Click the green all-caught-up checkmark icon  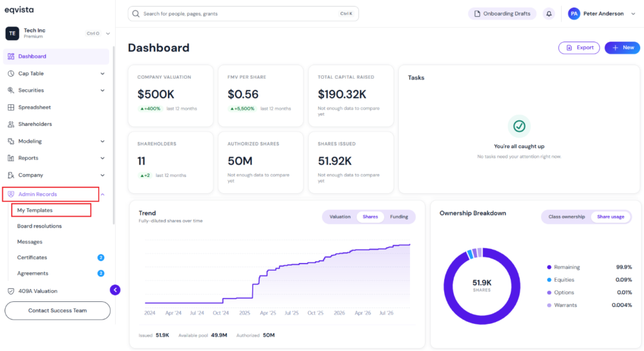(519, 126)
